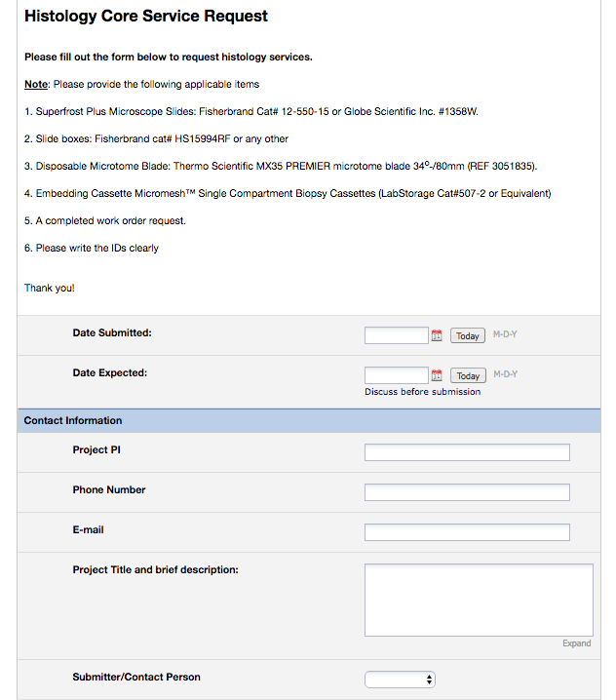Image resolution: width=616 pixels, height=700 pixels.
Task: Click the Date Submitted label
Action: click(112, 333)
